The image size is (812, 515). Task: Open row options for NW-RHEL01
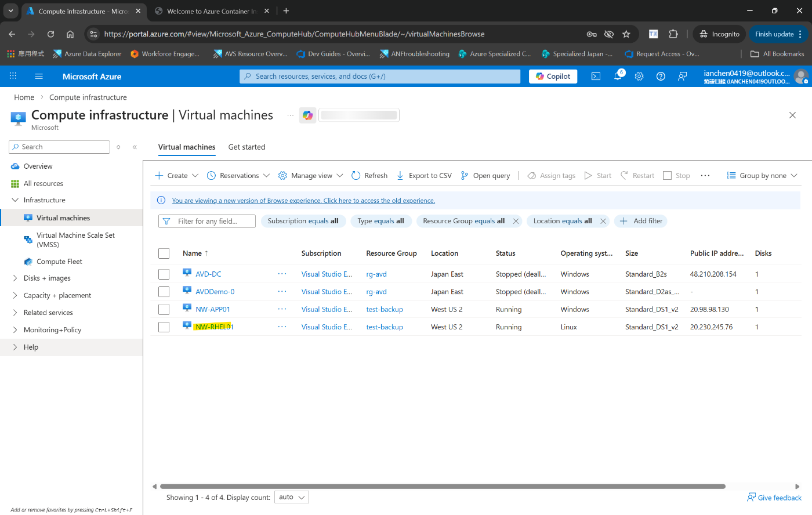(x=282, y=327)
